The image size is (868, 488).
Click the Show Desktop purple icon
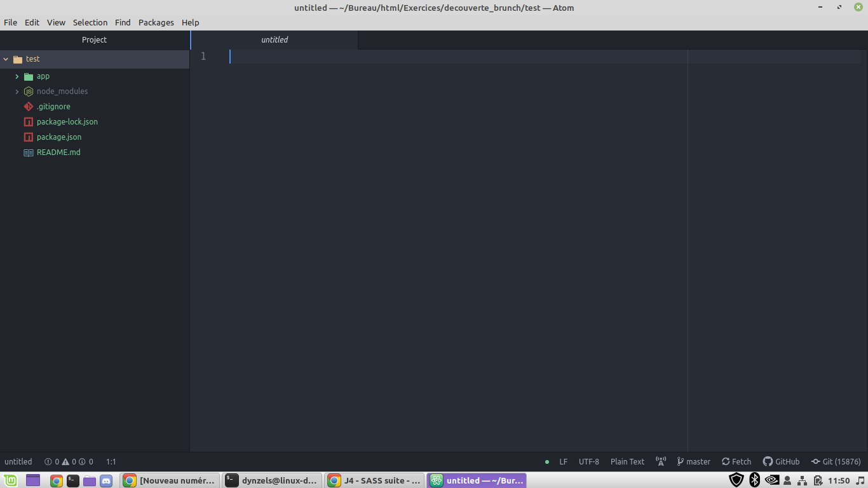coord(33,480)
